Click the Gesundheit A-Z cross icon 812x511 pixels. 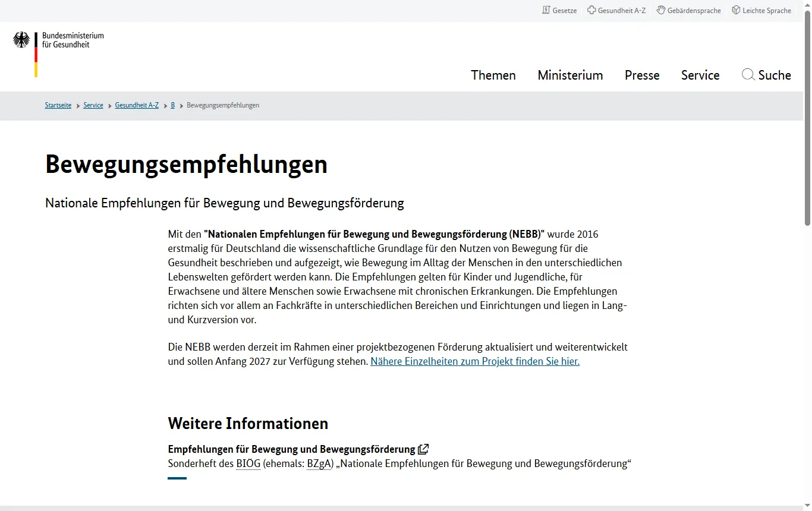591,10
